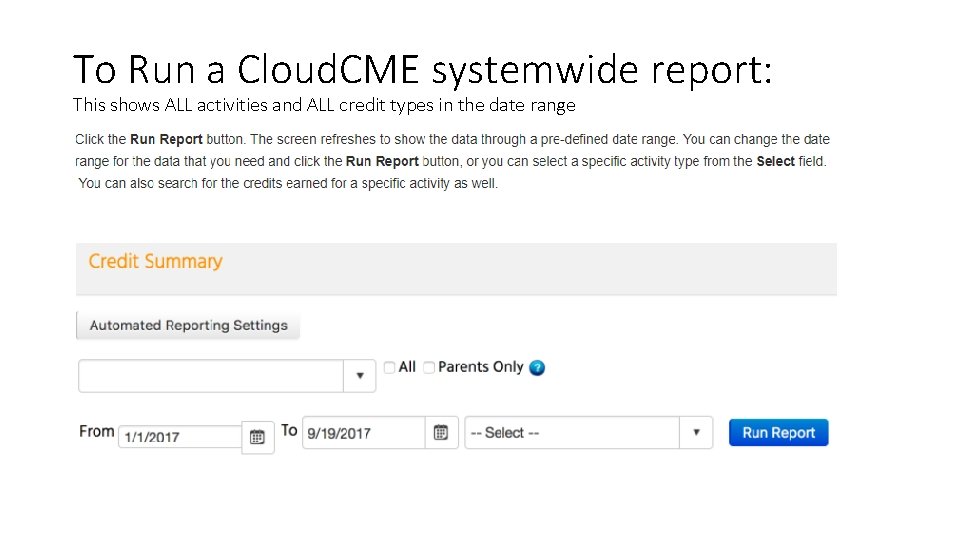Click the slide title about Cloud.CME report
Screen dimensions: 960x540
tap(423, 69)
